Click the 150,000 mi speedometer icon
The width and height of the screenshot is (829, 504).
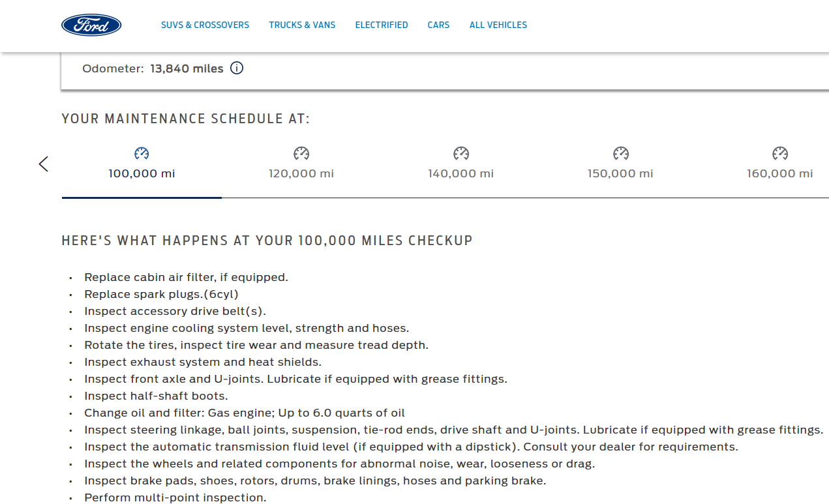tap(620, 154)
